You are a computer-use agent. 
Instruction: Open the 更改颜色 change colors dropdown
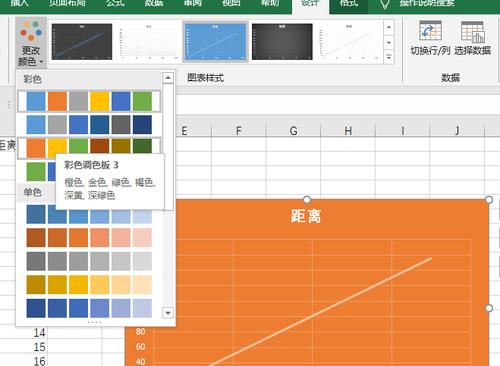click(x=31, y=42)
